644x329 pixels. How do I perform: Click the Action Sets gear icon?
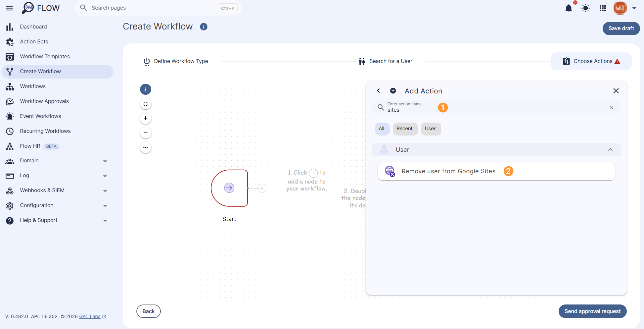pos(10,42)
